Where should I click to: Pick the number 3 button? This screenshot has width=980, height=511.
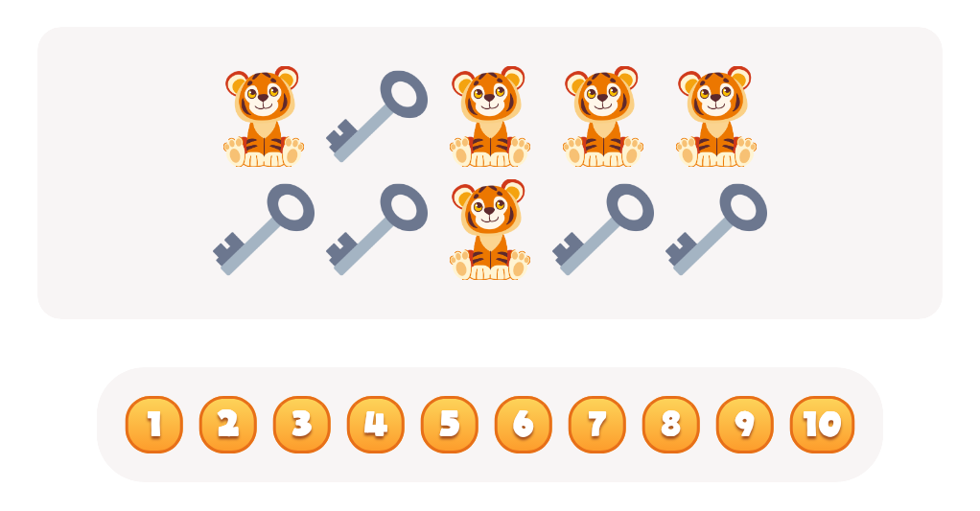302,425
